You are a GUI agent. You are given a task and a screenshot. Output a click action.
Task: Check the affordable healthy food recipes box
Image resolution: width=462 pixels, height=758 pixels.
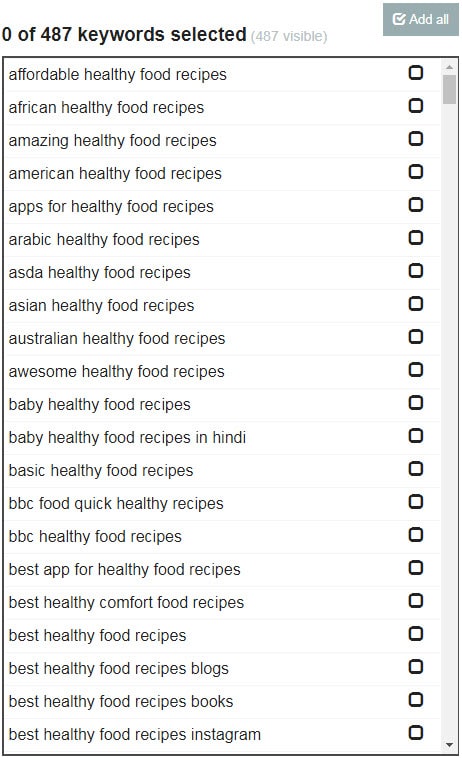click(x=416, y=73)
